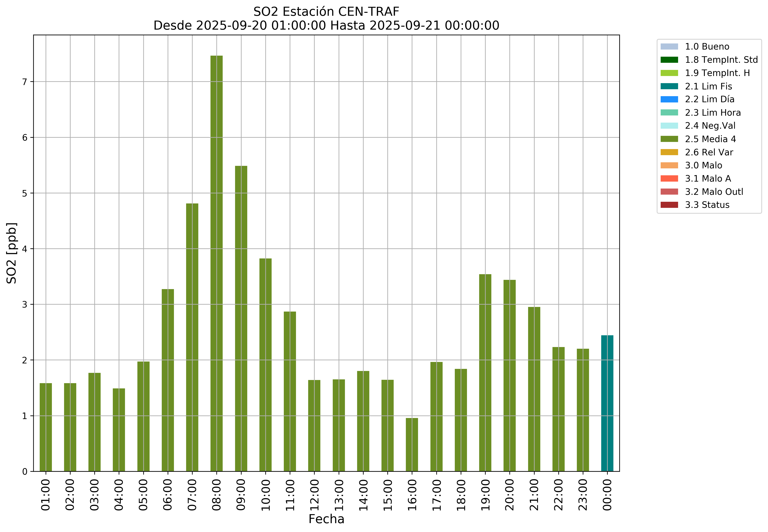Click the 3.1 Malo A legend label
The width and height of the screenshot is (768, 532).
pos(708,179)
